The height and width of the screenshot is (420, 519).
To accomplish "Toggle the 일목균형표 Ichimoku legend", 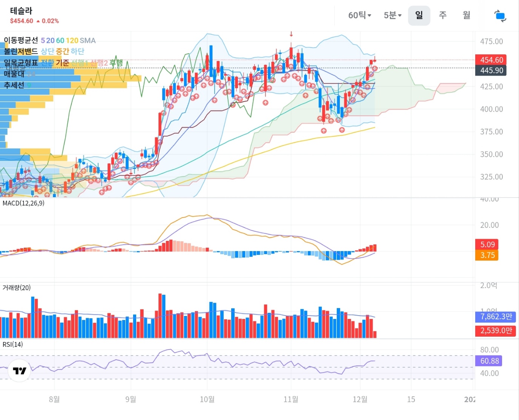I will coord(21,63).
